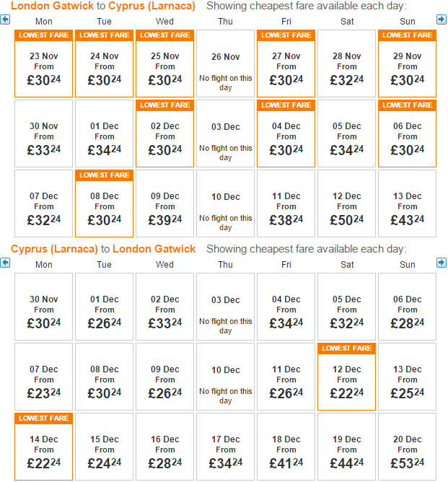The image size is (448, 482).
Task: Go to next week for return flights
Action: coord(442,263)
